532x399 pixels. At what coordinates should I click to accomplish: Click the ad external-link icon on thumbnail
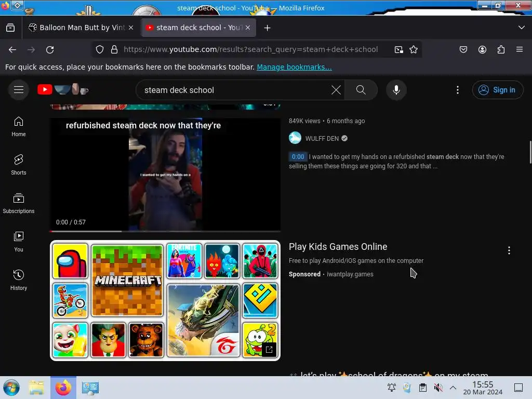(269, 350)
